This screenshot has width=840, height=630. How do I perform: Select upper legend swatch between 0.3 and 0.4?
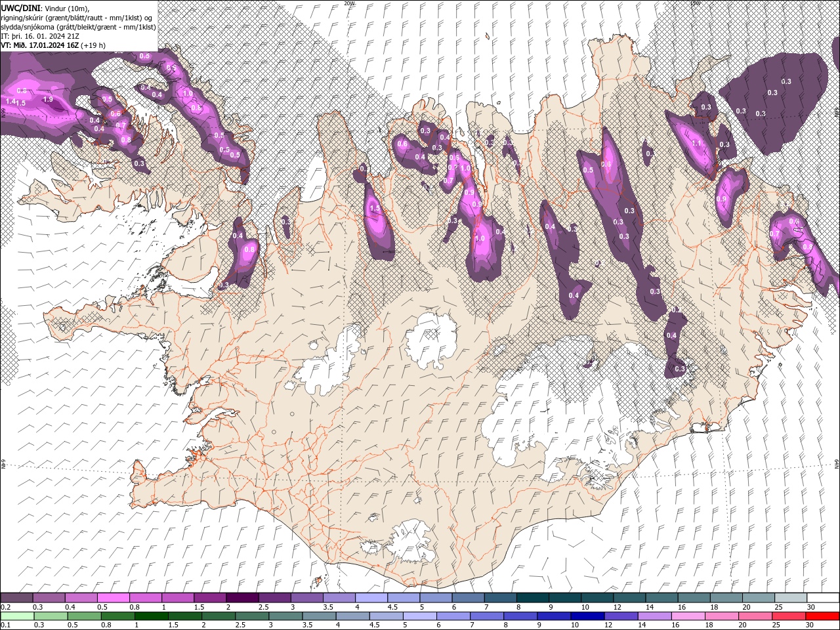[x=49, y=598]
